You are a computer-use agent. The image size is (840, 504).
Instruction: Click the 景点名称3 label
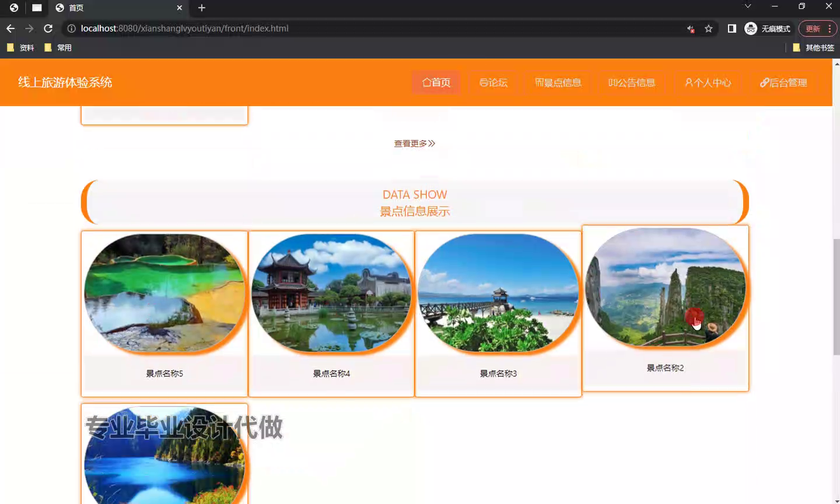pyautogui.click(x=498, y=373)
